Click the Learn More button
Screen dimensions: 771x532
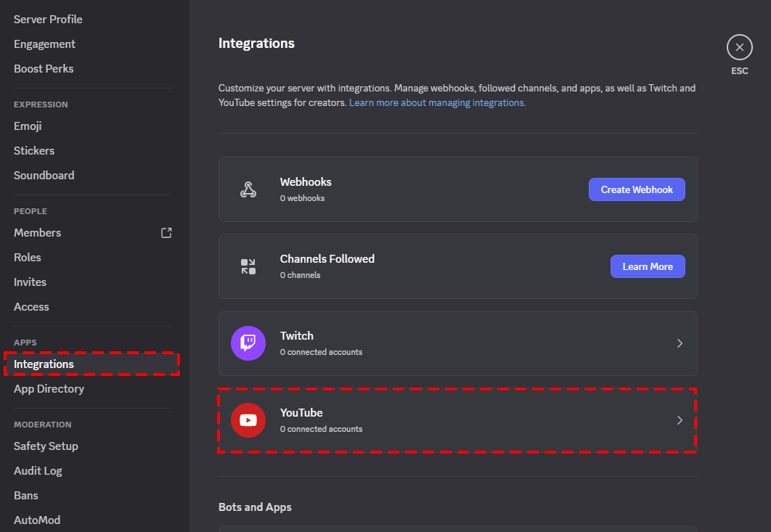(648, 266)
